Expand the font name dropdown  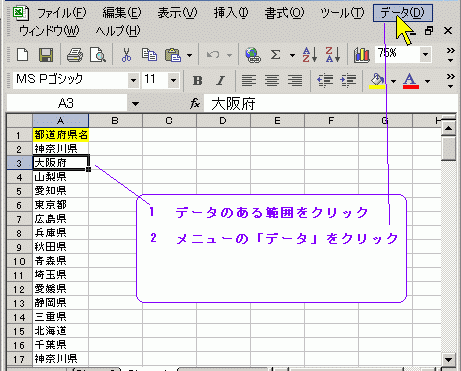click(x=133, y=80)
